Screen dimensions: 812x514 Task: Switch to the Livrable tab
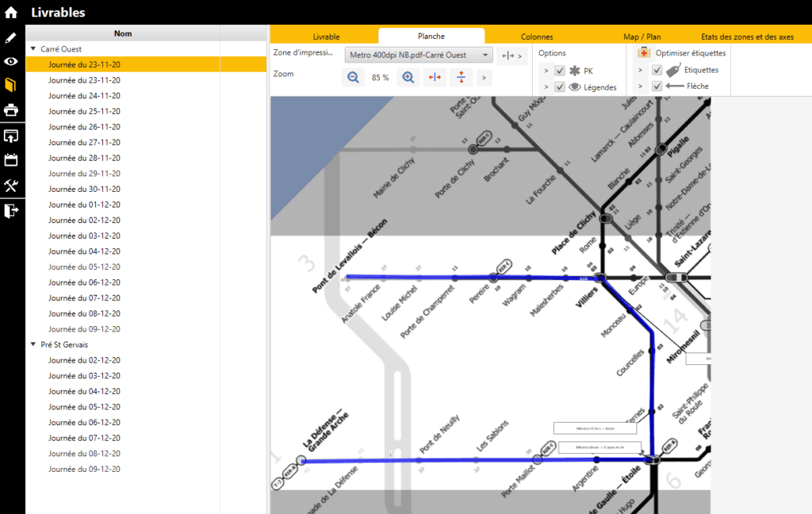click(x=326, y=36)
